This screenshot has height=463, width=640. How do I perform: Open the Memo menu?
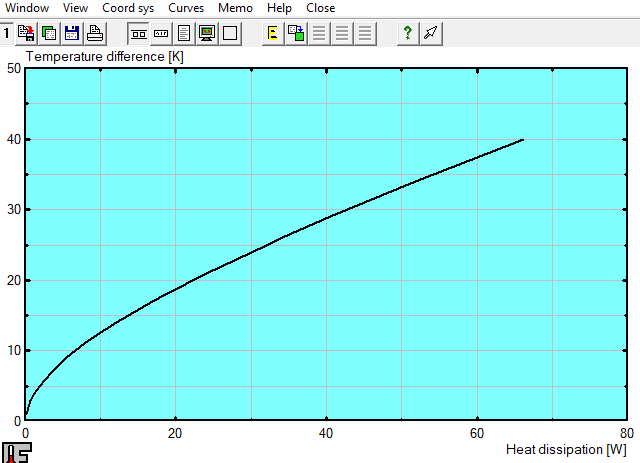[235, 8]
